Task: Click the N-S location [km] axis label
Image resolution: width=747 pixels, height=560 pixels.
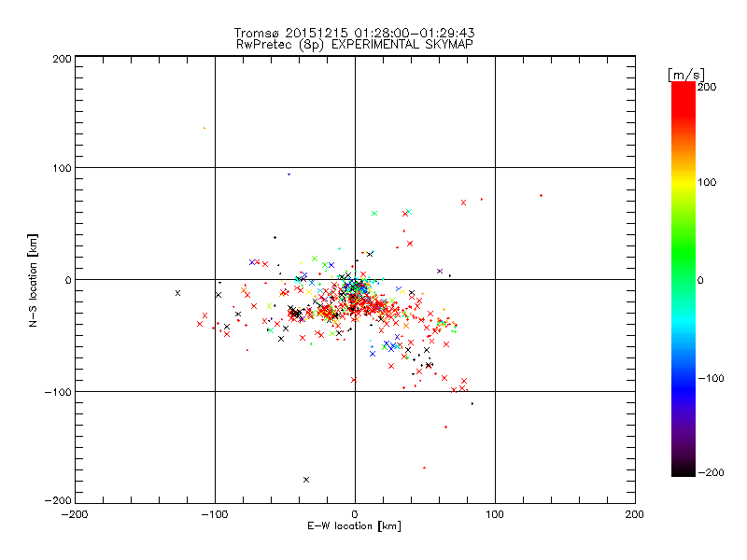Action: [x=34, y=280]
